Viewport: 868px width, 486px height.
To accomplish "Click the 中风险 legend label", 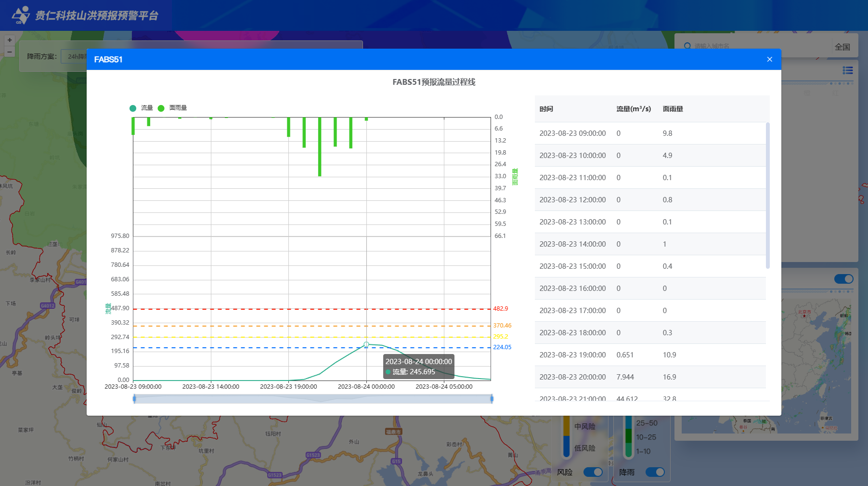I will click(584, 426).
